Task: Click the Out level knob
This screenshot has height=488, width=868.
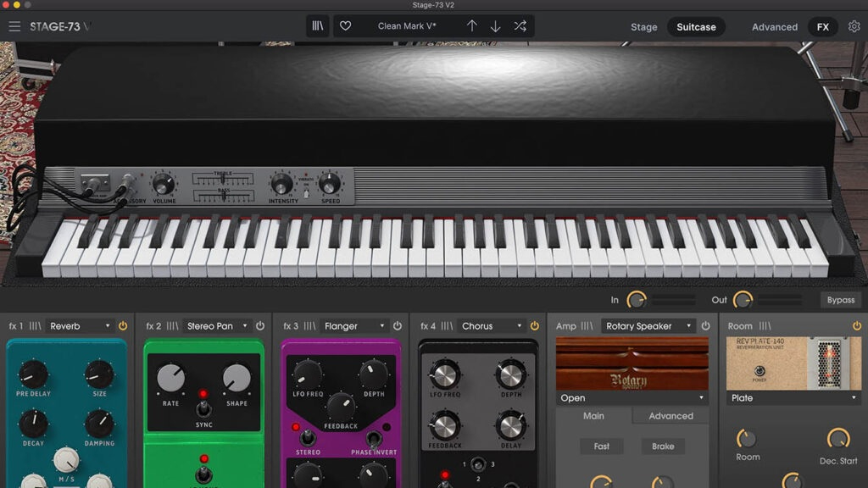Action: click(743, 300)
